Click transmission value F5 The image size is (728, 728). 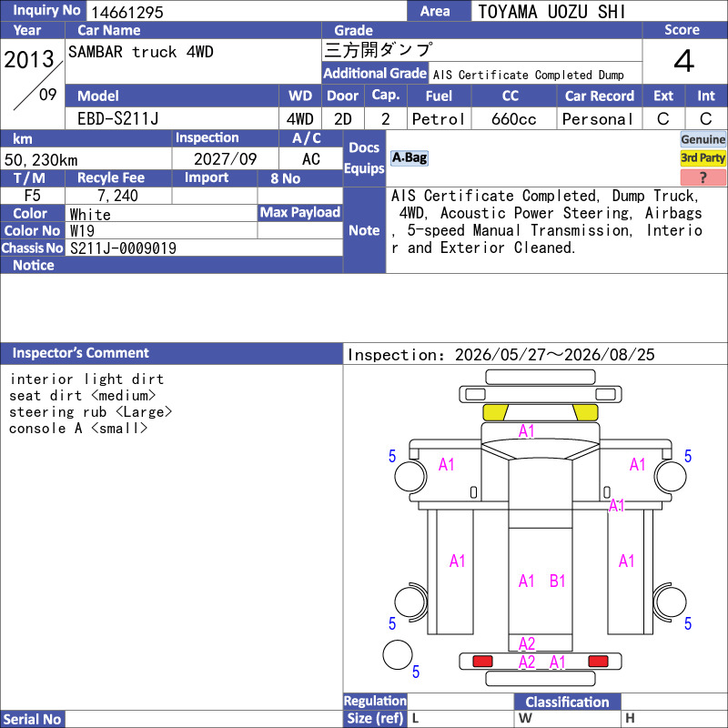point(33,195)
